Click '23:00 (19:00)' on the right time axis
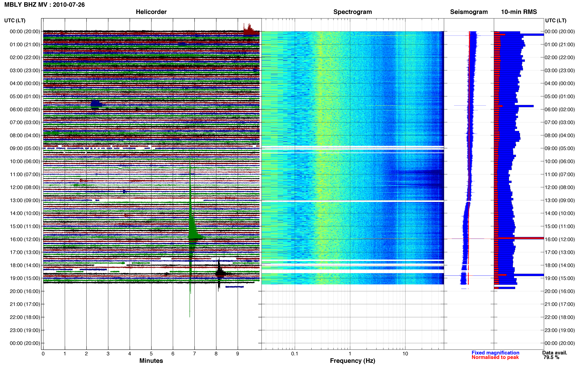This screenshot has width=588, height=368. pos(560,330)
